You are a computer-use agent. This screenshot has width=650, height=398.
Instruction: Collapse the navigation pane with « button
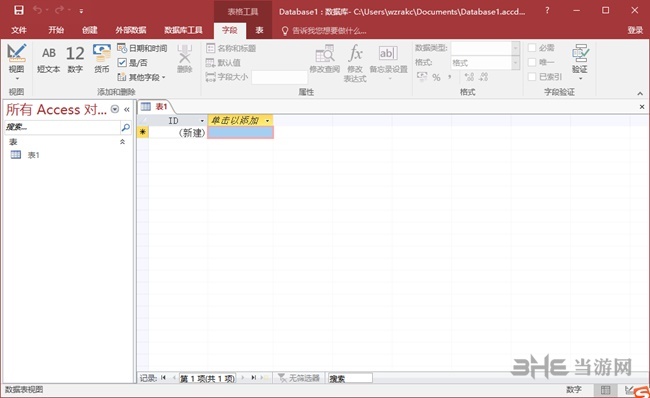pos(127,109)
